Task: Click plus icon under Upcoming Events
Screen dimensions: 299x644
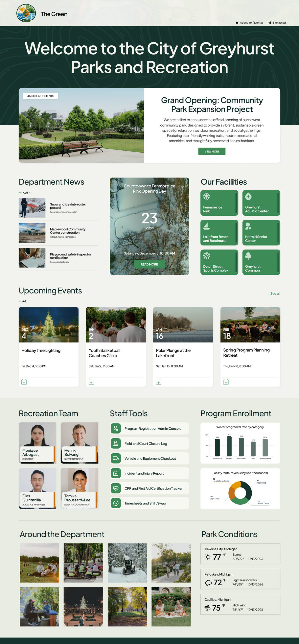Action: [x=20, y=301]
